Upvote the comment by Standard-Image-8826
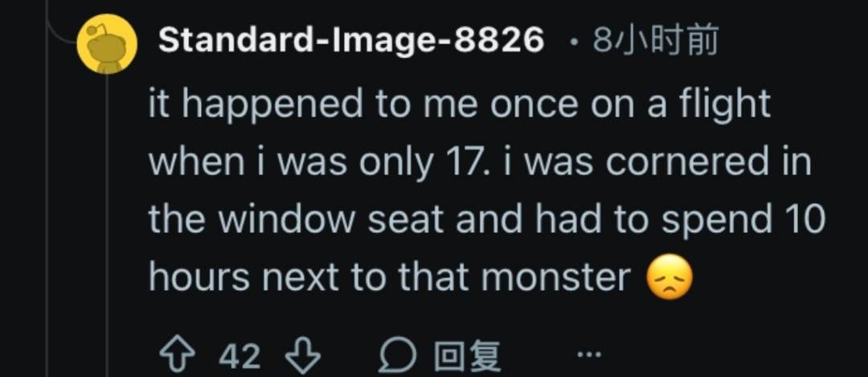 [x=180, y=354]
